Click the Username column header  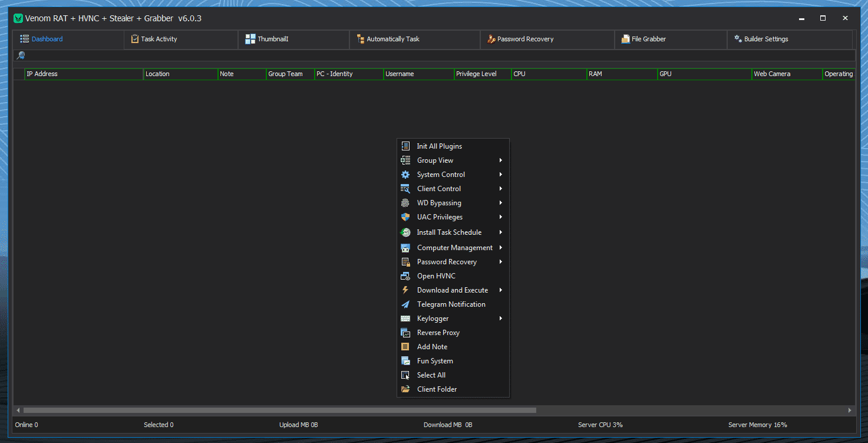[x=419, y=74]
